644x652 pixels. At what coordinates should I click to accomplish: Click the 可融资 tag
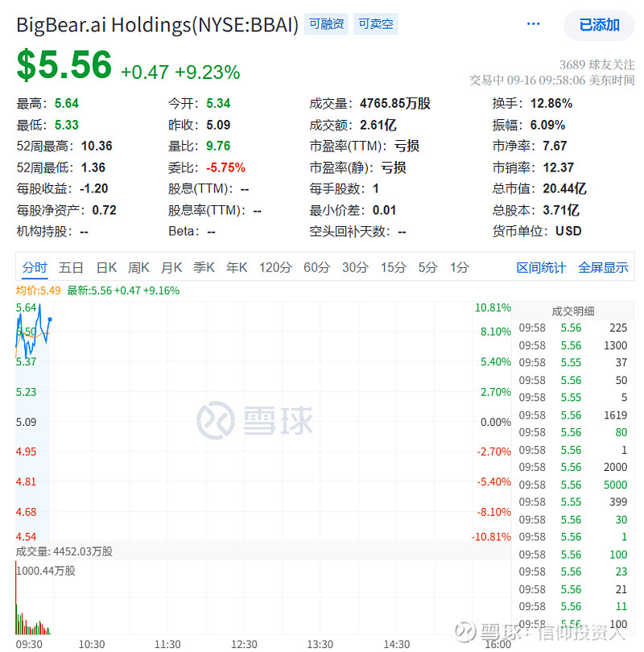click(x=326, y=23)
